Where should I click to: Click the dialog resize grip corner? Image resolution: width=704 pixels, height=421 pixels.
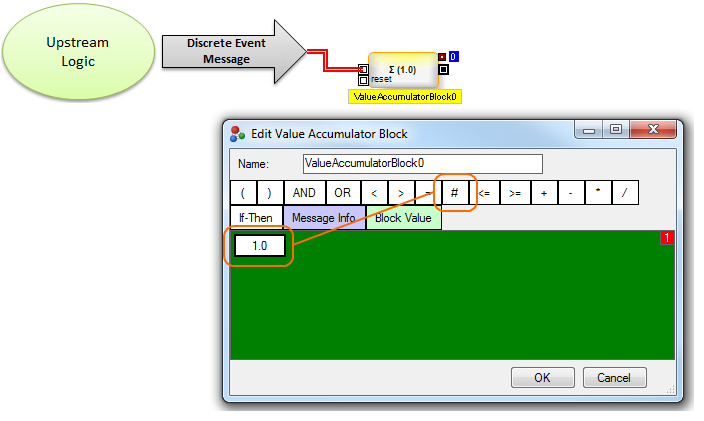670,390
